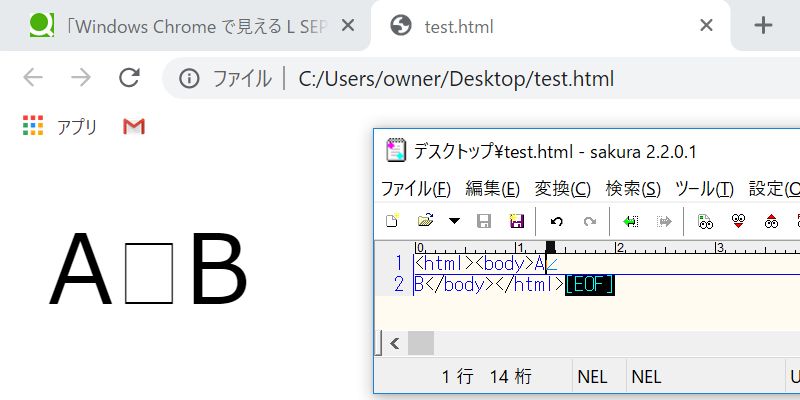Click the Chrome forward arrow

click(x=81, y=78)
